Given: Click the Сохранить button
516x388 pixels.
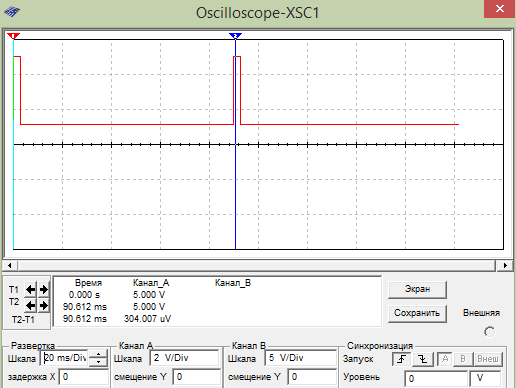Looking at the screenshot, I should (x=417, y=313).
